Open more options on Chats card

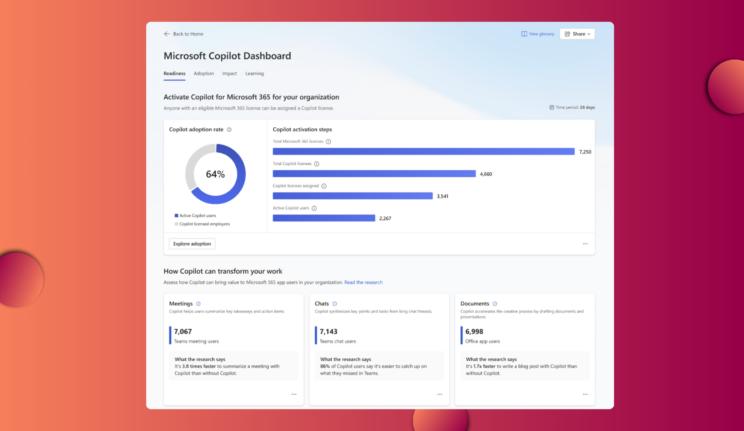pyautogui.click(x=439, y=394)
